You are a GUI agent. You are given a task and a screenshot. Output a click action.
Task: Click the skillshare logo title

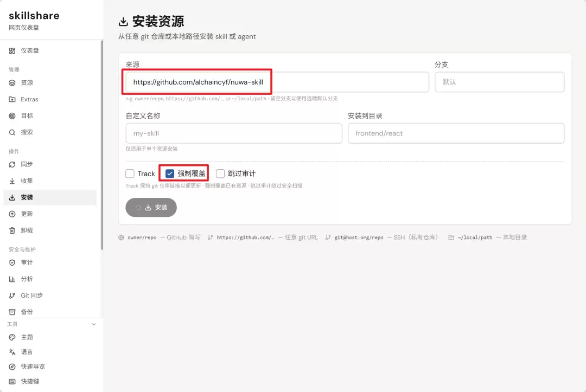[x=34, y=16]
